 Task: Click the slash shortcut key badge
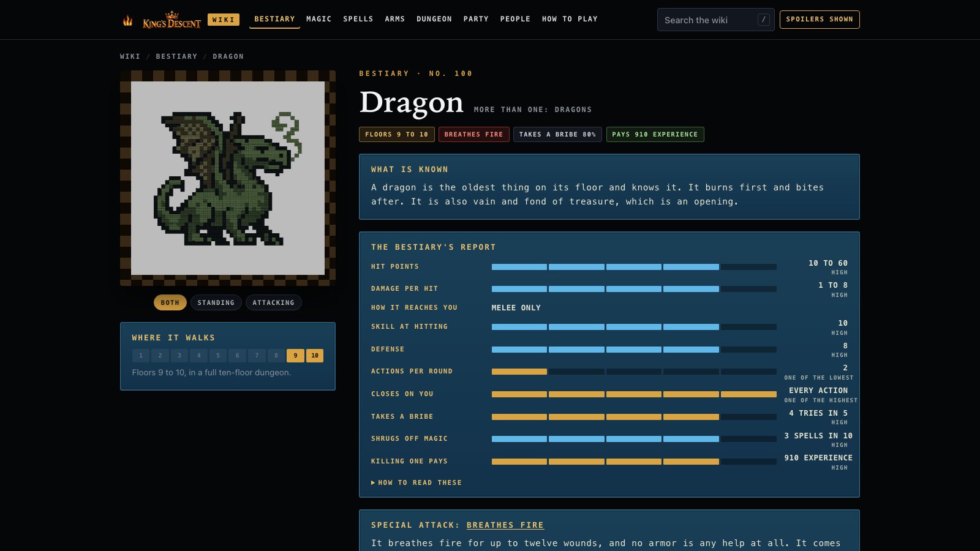pyautogui.click(x=763, y=20)
